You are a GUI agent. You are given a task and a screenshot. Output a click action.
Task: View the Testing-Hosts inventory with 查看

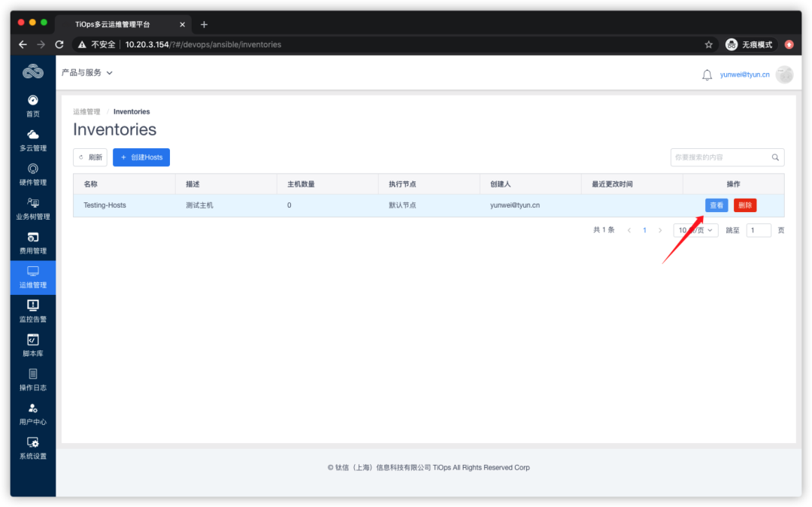point(716,205)
